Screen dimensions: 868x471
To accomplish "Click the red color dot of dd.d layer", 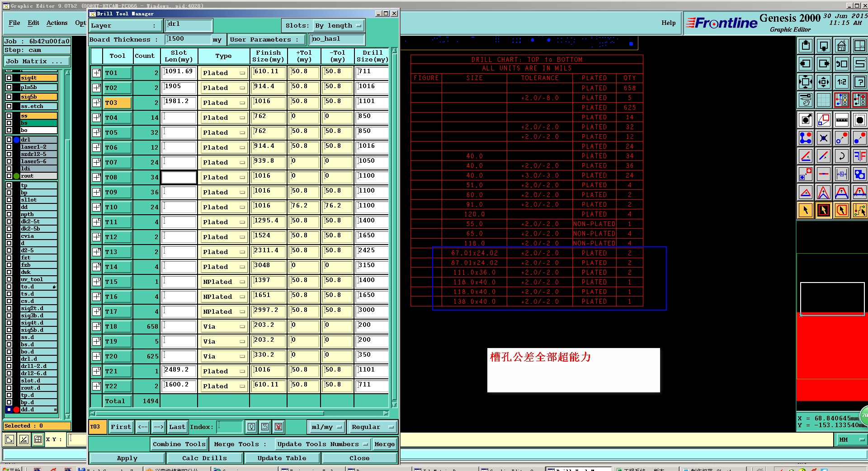I will (x=17, y=410).
